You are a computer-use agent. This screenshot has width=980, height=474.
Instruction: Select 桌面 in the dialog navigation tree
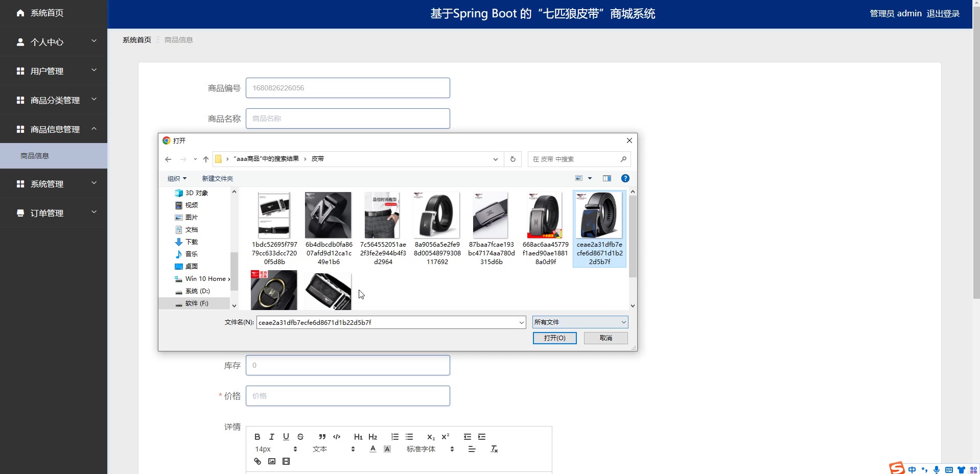point(192,266)
